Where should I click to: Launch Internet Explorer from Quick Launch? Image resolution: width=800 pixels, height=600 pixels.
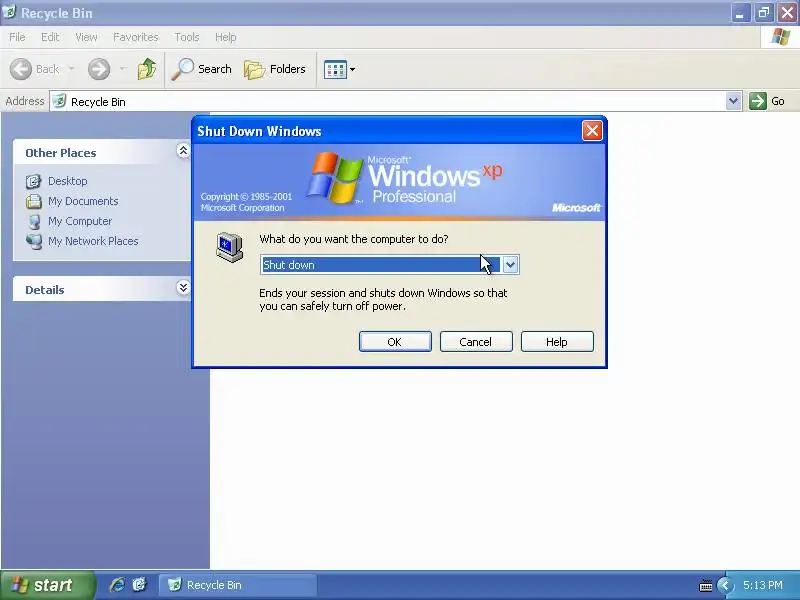point(117,585)
